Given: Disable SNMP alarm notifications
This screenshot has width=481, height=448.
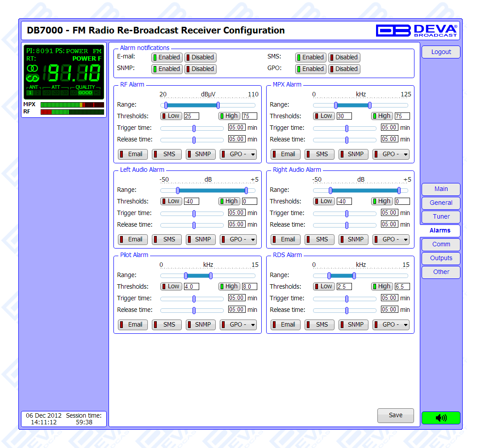Looking at the screenshot, I should coord(200,69).
